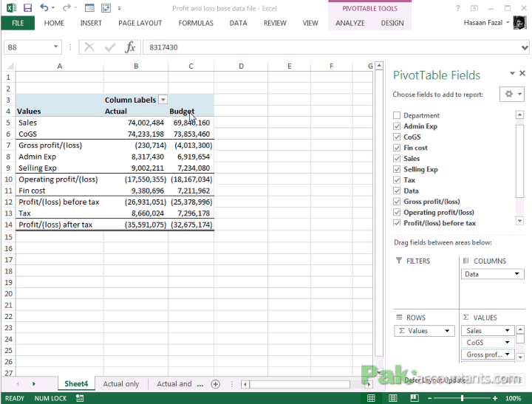The width and height of the screenshot is (532, 404).
Task: Click the form icon after Redo in quick access toolbar
Action: click(x=89, y=8)
